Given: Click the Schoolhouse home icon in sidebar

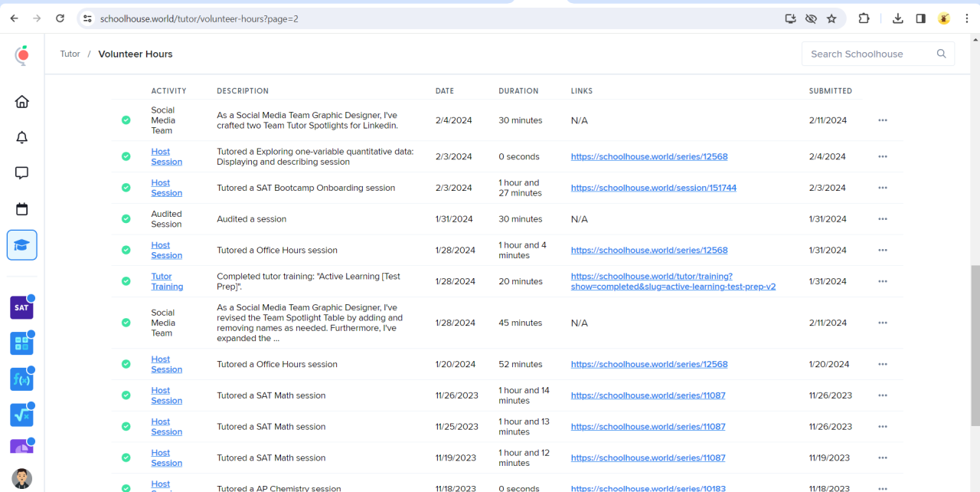Looking at the screenshot, I should pos(22,102).
